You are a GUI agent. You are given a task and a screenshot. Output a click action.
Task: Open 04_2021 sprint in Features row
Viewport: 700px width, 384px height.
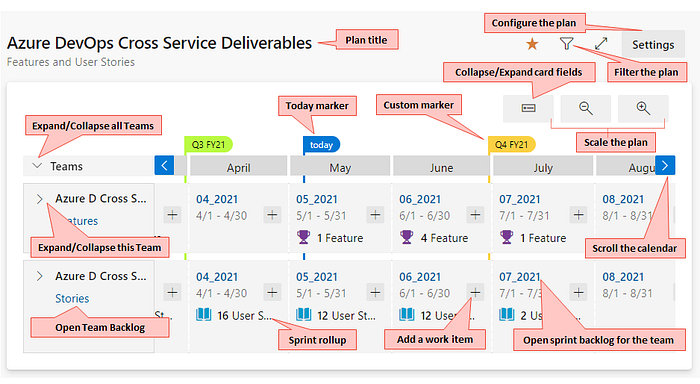pos(217,199)
